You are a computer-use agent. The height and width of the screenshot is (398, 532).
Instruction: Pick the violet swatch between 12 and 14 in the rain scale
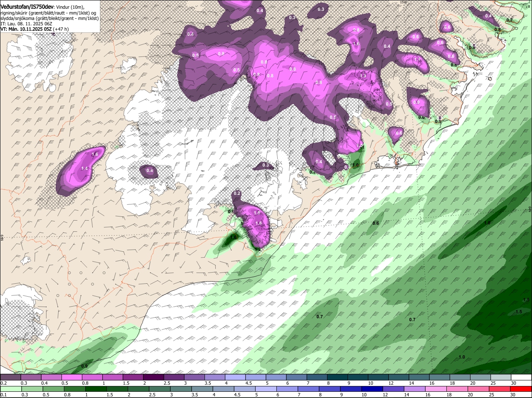[x=394, y=389]
